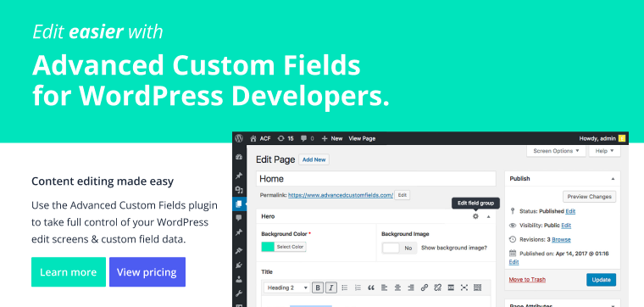The height and width of the screenshot is (307, 644).
Task: Open the Heading 2 format dropdown
Action: [x=287, y=287]
